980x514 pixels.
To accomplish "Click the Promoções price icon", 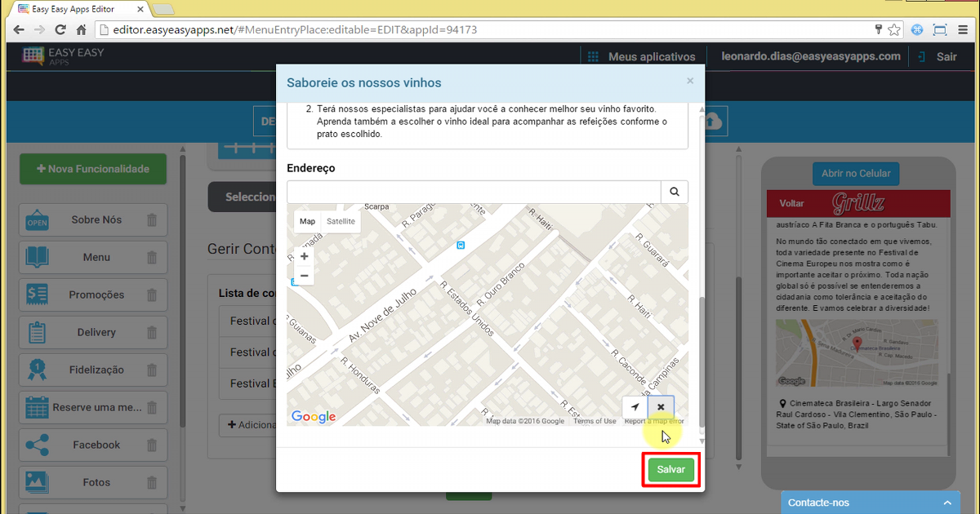I will pyautogui.click(x=37, y=295).
